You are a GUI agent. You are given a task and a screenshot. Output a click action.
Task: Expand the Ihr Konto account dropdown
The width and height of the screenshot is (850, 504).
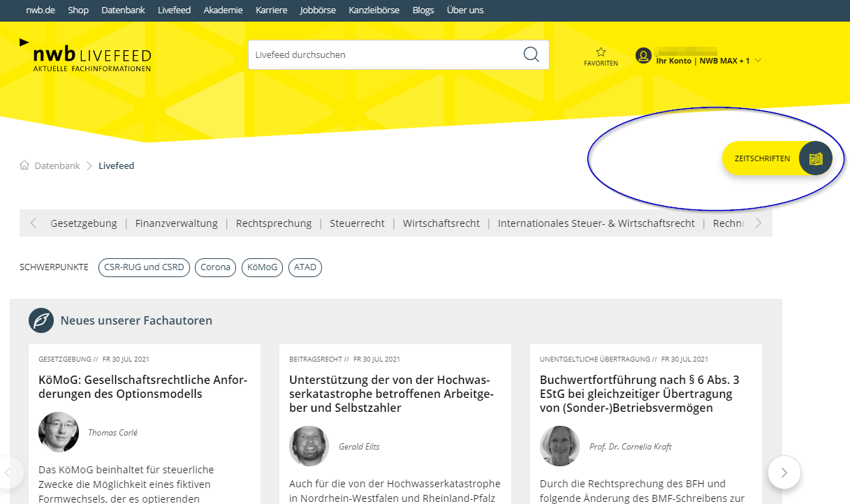pos(758,61)
